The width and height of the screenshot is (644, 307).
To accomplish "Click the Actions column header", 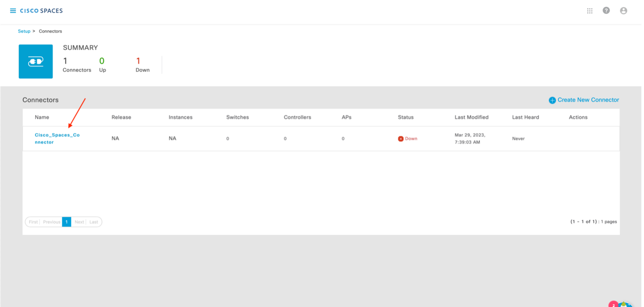I will click(x=578, y=117).
